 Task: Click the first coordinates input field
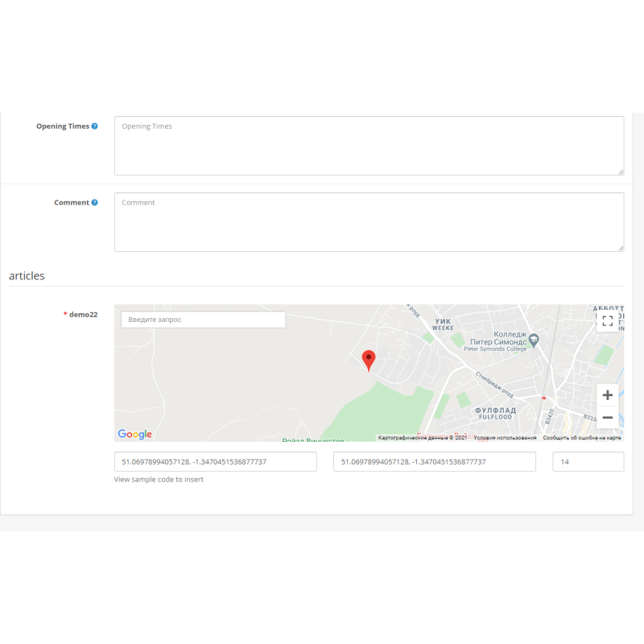(215, 462)
